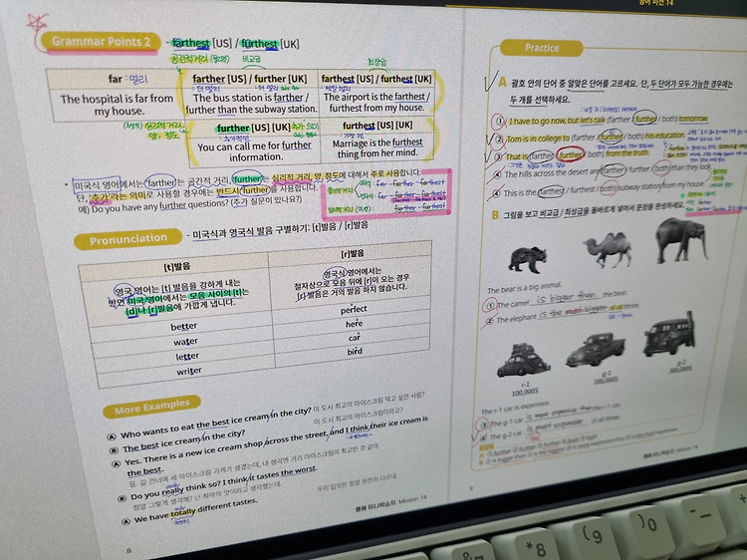Click the pink-bordered handwritten notes box
The height and width of the screenshot is (560, 747).
(x=386, y=193)
